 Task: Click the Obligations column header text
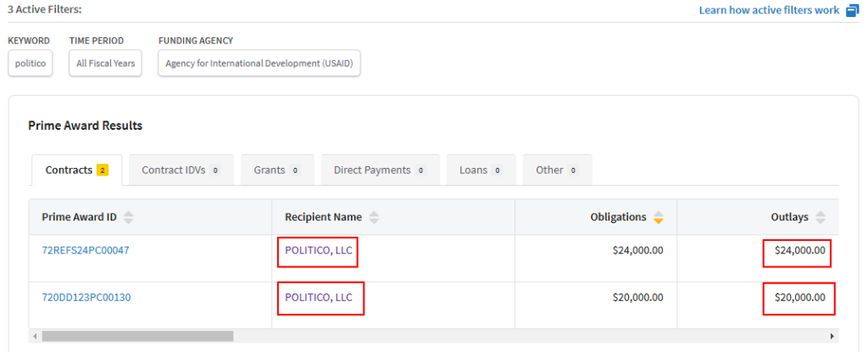(618, 217)
